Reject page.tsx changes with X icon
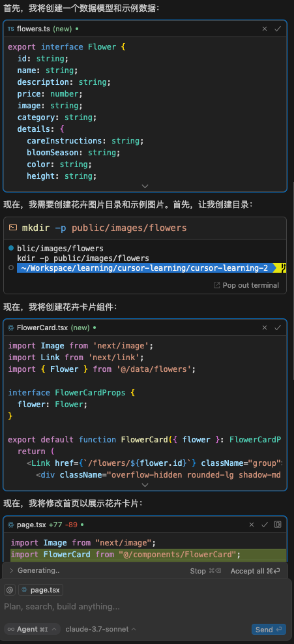 pyautogui.click(x=252, y=525)
